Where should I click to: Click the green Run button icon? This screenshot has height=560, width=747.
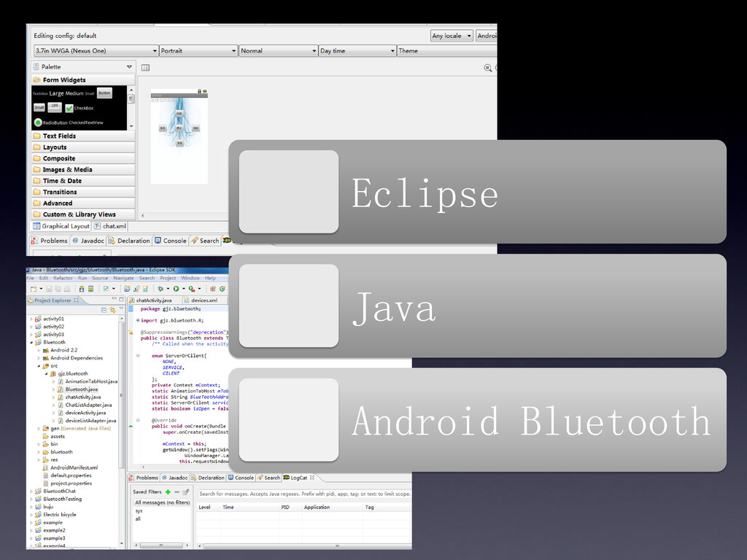click(x=176, y=289)
